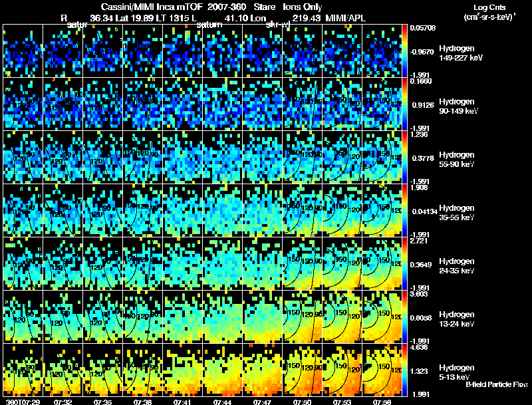Open the 5-13 keV panel at 07:56

click(x=382, y=370)
